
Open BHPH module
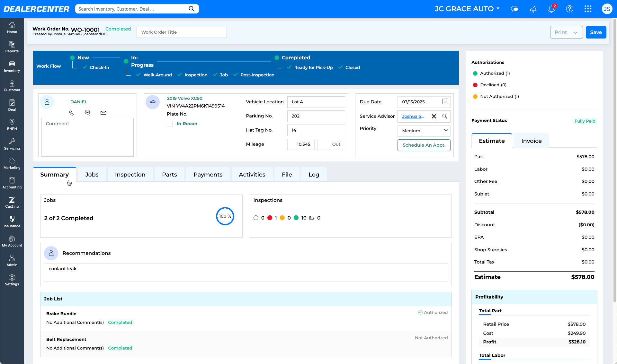(x=12, y=125)
